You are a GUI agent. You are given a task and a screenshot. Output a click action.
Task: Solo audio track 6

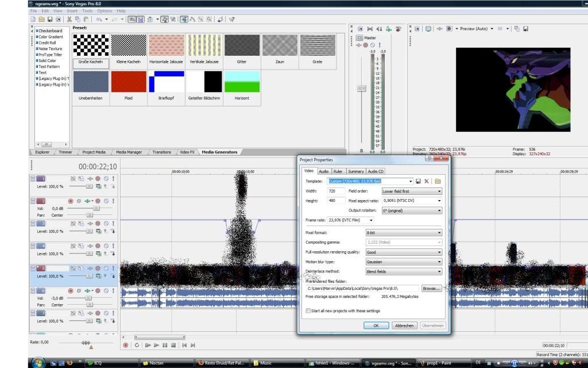113,291
